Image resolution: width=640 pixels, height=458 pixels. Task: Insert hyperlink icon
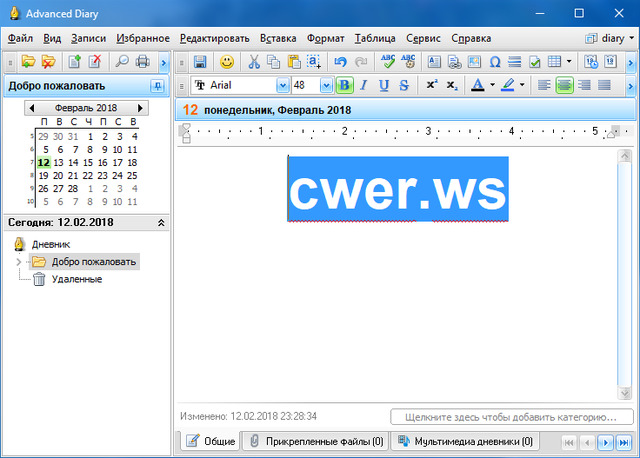click(x=454, y=62)
